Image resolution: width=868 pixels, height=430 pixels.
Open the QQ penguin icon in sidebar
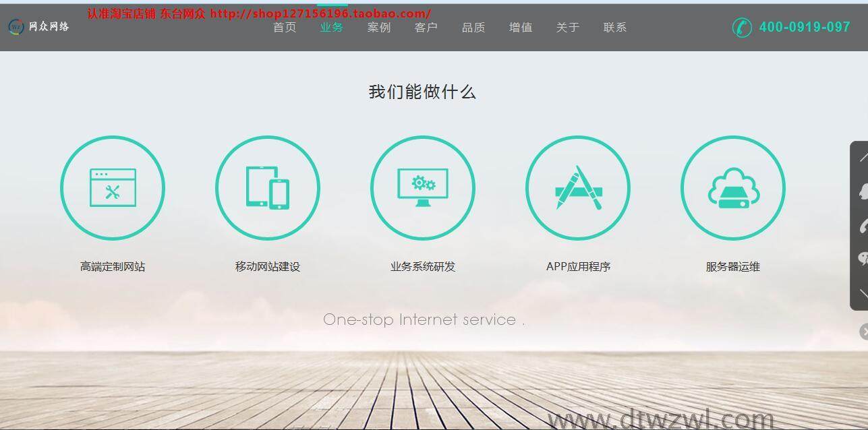863,191
